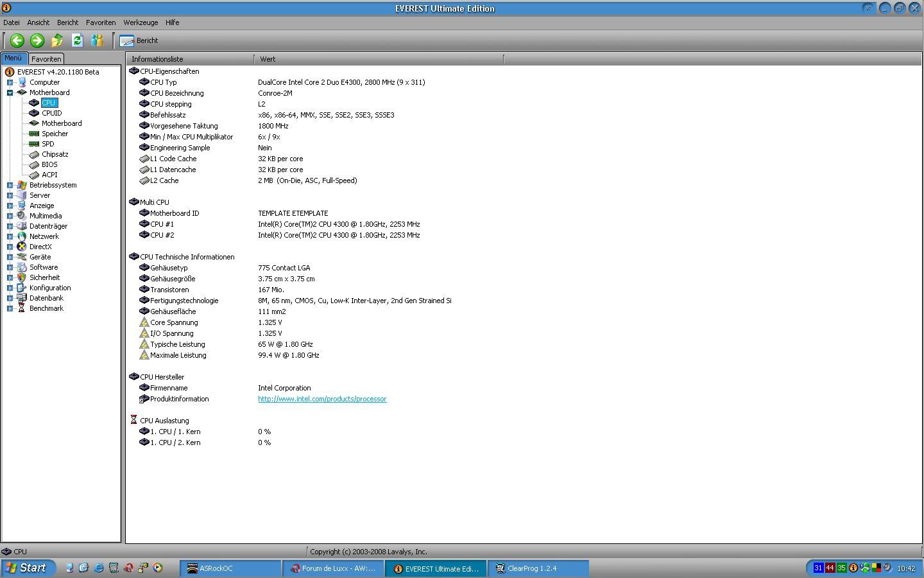The width and height of the screenshot is (924, 578).
Task: Select the '1. CPU / 1. Kern' usage row
Action: [x=205, y=432]
